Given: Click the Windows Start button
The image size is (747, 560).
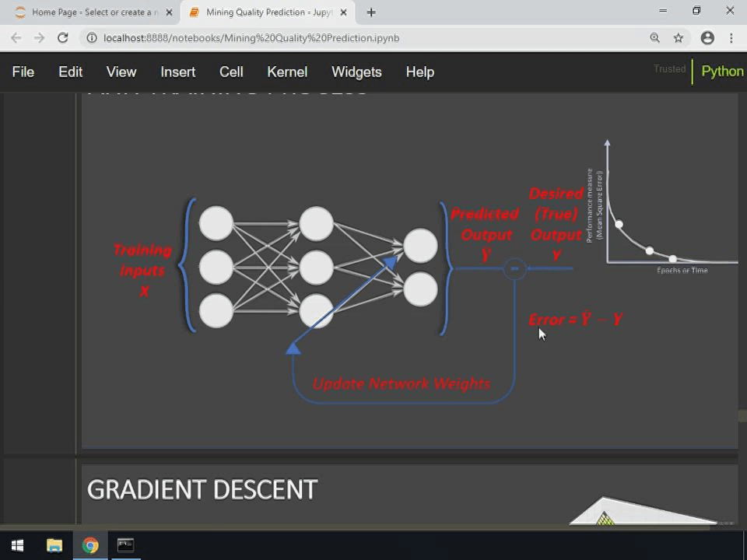Looking at the screenshot, I should pos(17,545).
